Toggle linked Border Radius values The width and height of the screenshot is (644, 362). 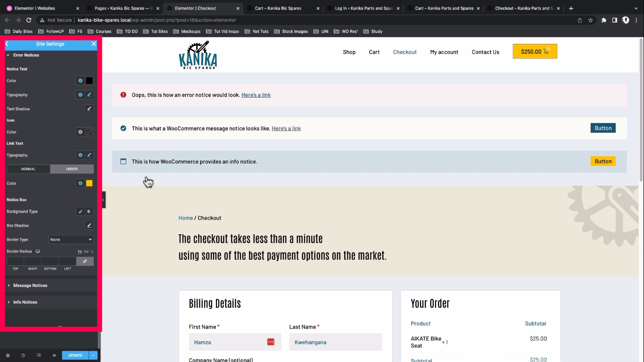85,261
